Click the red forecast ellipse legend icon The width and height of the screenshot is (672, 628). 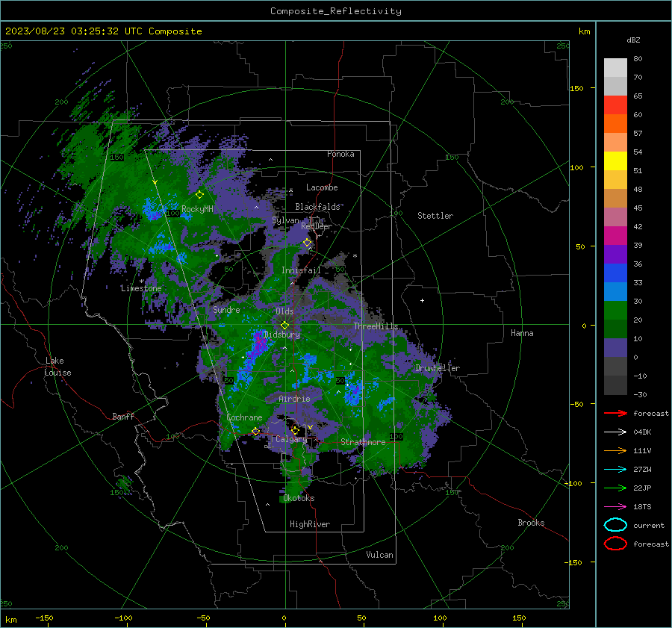coord(615,544)
